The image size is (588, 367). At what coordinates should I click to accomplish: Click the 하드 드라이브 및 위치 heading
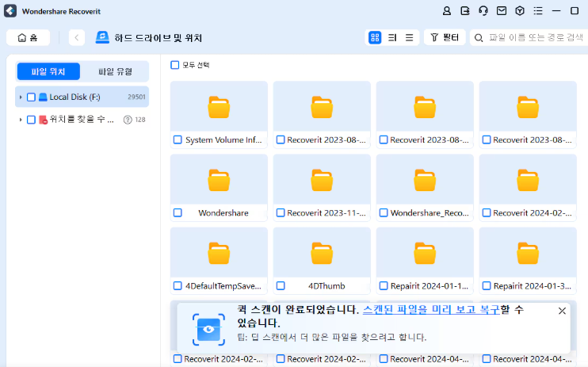158,38
